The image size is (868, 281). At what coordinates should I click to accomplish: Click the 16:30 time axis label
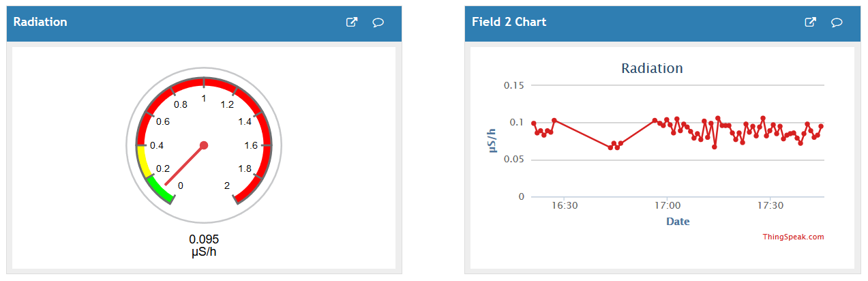click(565, 205)
